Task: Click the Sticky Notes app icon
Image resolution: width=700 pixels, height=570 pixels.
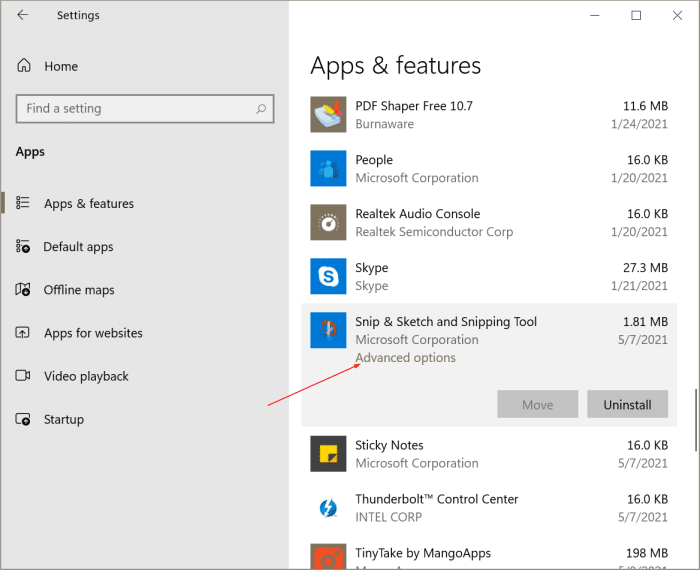Action: coord(328,454)
